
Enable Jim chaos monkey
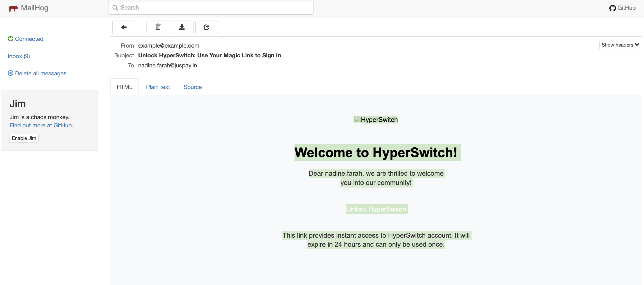[x=24, y=138]
